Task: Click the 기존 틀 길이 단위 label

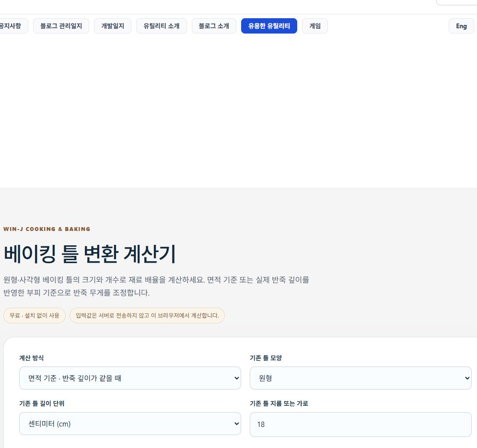Action: click(x=42, y=403)
